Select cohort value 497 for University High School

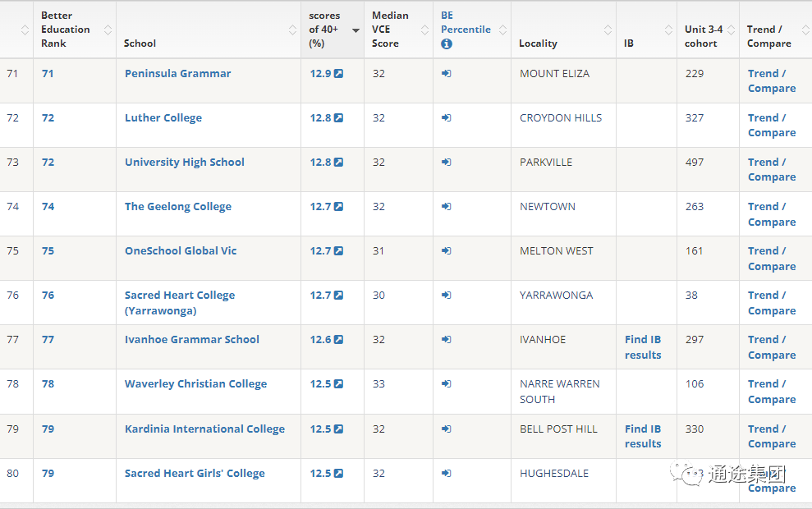point(695,162)
